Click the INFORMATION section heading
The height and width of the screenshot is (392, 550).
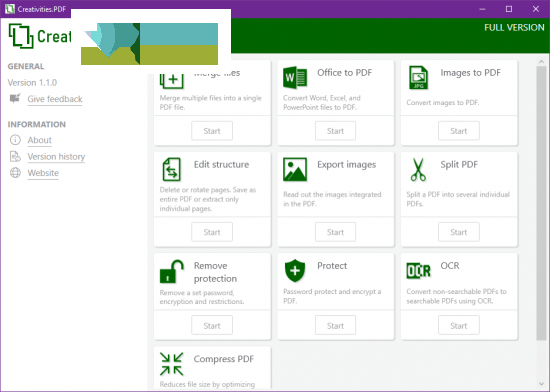(36, 124)
